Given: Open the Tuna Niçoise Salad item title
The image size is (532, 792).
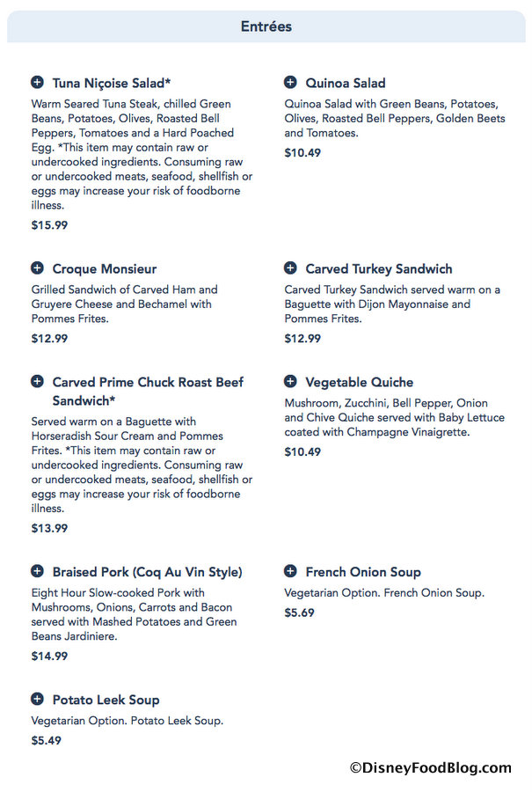Looking at the screenshot, I should (112, 84).
